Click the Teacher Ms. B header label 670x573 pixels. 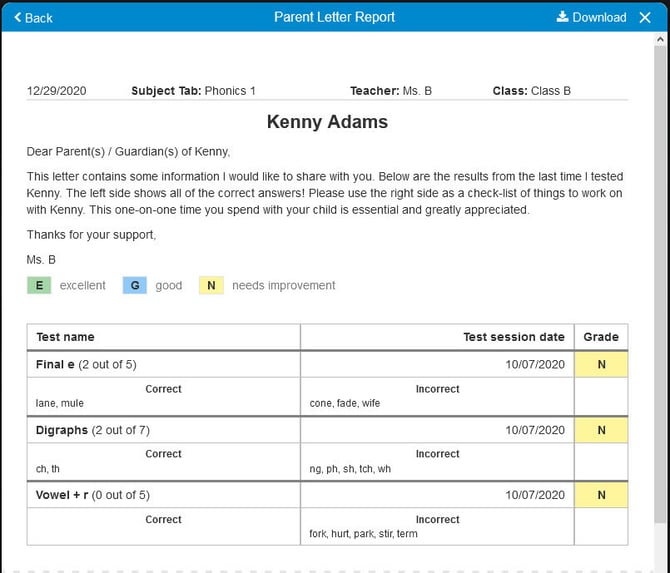pyautogui.click(x=390, y=91)
